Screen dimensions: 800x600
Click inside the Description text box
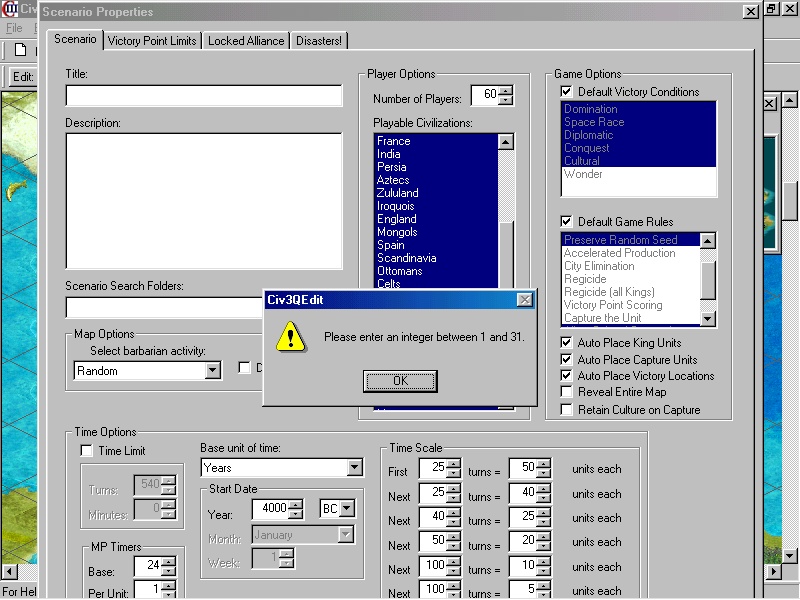(204, 201)
